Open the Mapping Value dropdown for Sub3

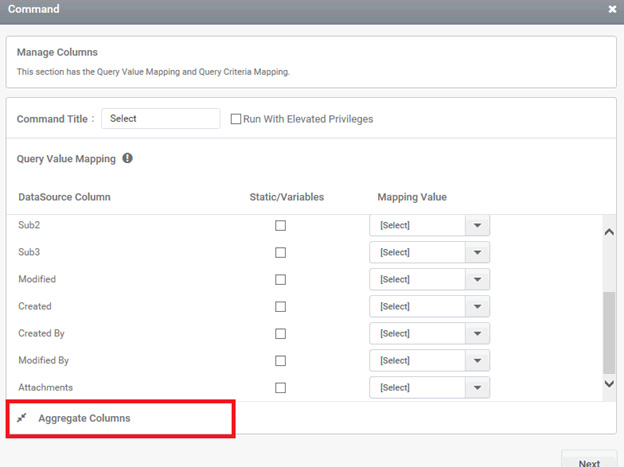(x=429, y=252)
